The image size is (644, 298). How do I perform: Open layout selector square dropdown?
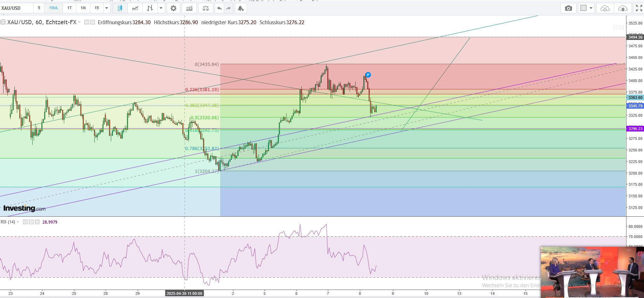pyautogui.click(x=586, y=8)
